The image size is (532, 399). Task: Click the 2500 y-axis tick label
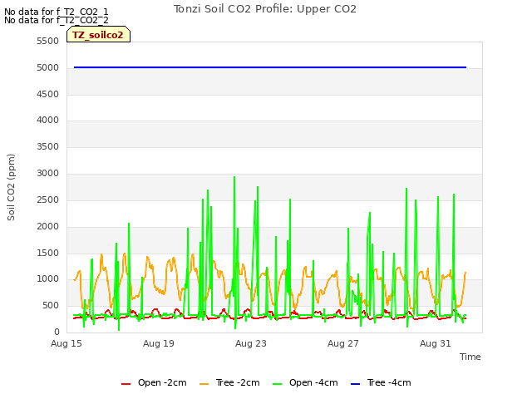48,199
